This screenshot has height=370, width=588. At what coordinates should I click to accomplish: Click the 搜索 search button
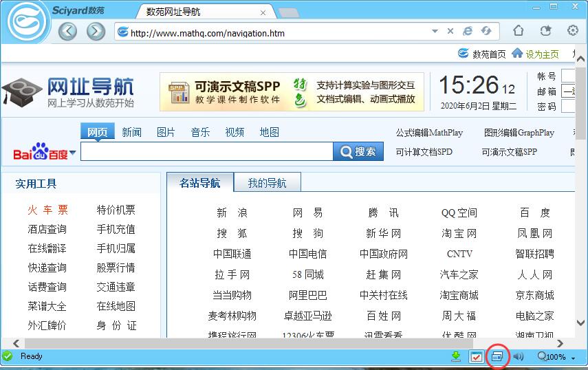coord(358,151)
